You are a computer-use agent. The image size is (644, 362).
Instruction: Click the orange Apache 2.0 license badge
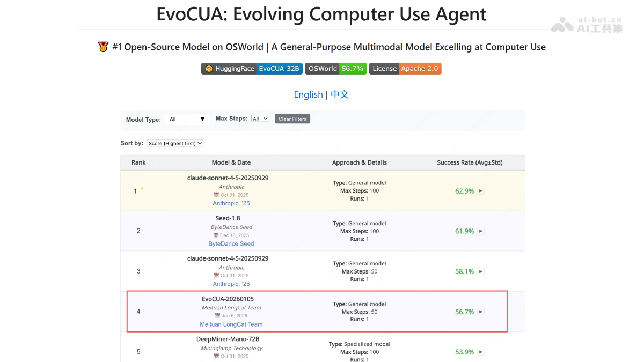click(x=419, y=69)
